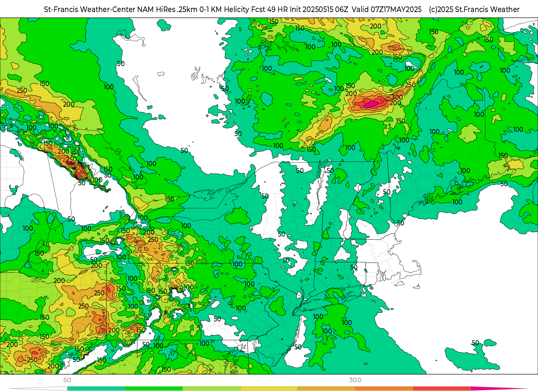Click "Valid 07Z17MAY2025" in the title

pos(387,10)
